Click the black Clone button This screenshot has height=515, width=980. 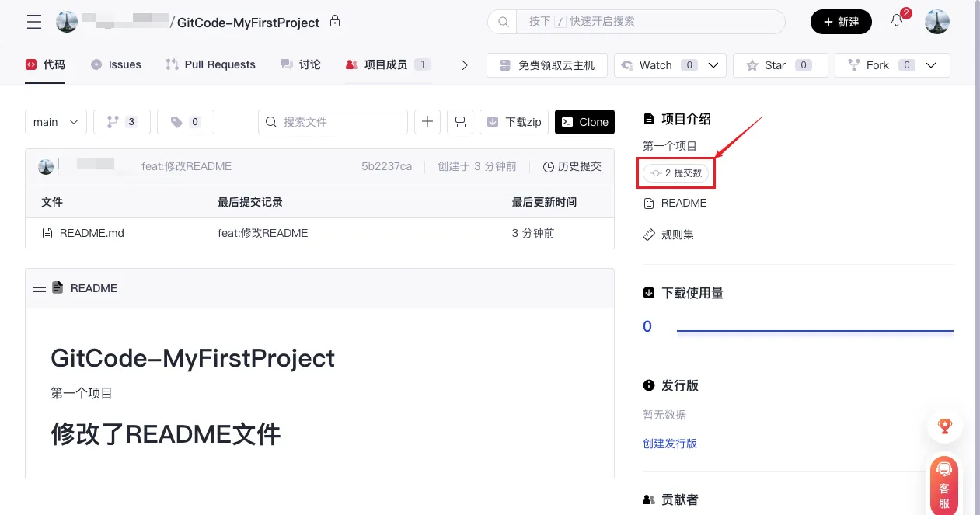pyautogui.click(x=584, y=122)
